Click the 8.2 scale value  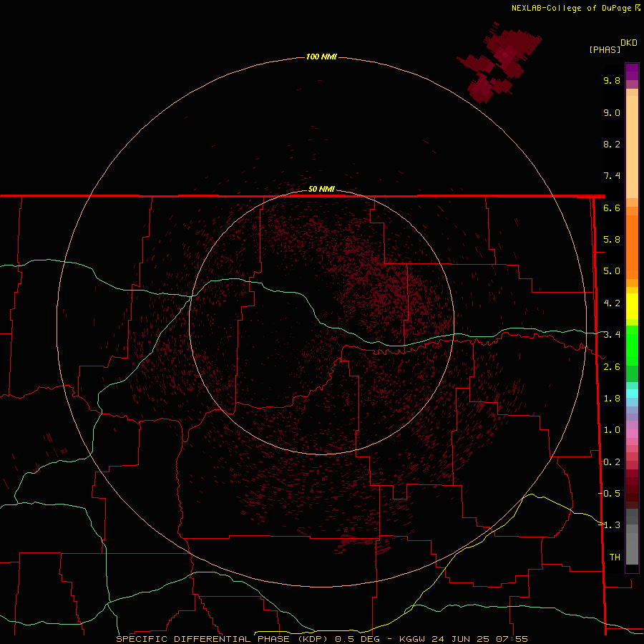tap(612, 144)
